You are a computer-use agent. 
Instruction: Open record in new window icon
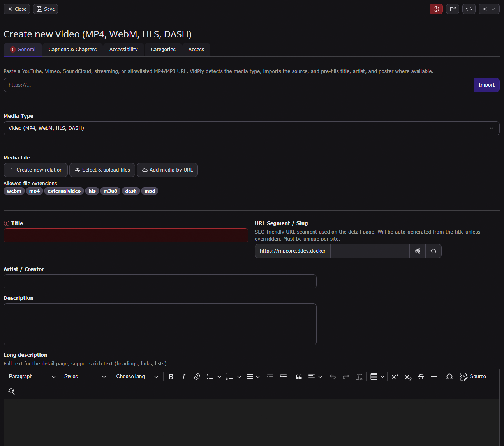coord(453,9)
